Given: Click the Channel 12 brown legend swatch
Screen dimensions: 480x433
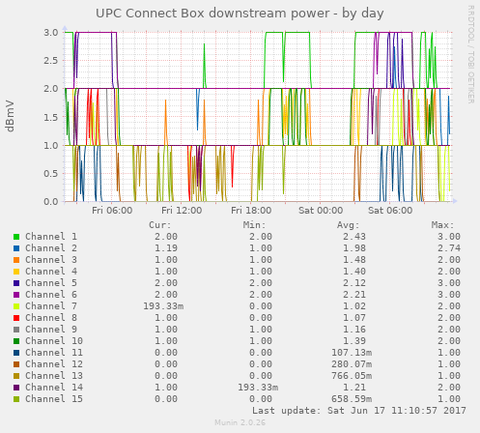Looking at the screenshot, I should [x=16, y=364].
